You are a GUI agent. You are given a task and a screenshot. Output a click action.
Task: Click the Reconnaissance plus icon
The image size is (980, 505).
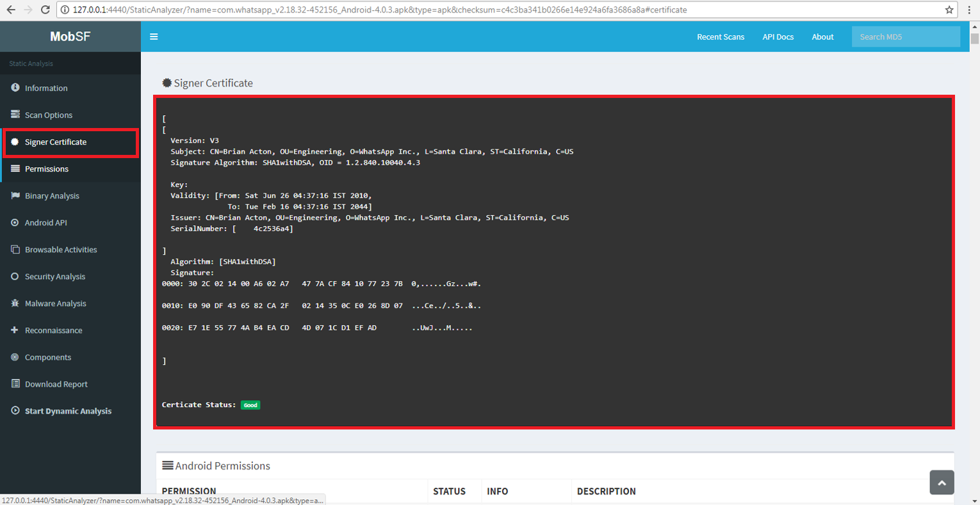tap(15, 330)
